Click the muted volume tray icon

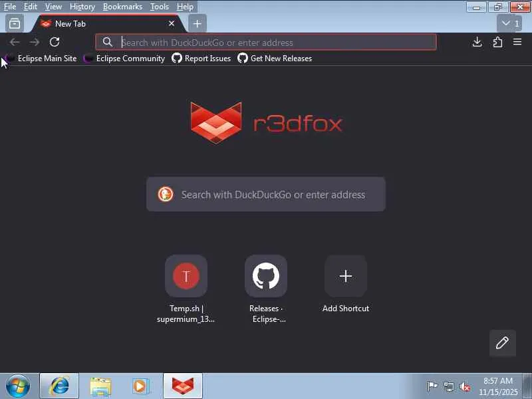tap(465, 386)
